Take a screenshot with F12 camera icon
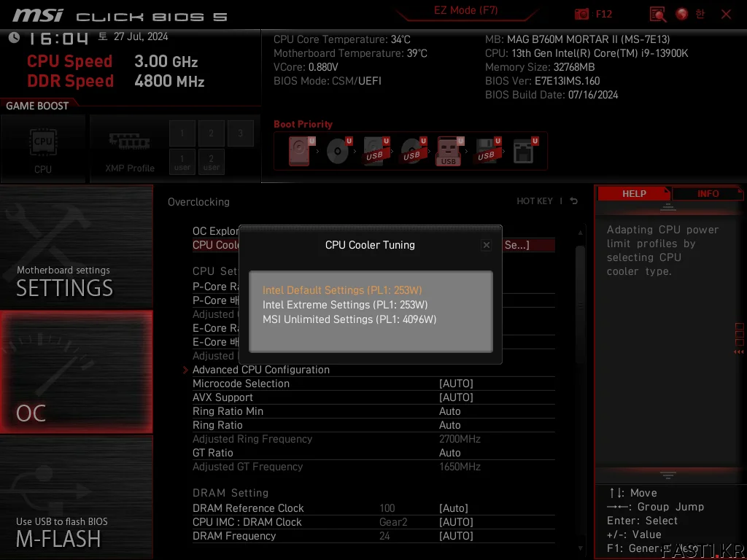The image size is (747, 560). point(581,14)
